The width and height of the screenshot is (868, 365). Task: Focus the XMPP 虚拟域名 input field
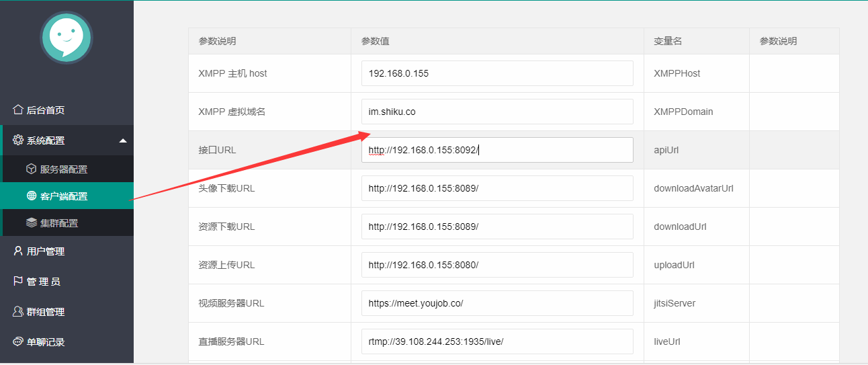click(497, 112)
